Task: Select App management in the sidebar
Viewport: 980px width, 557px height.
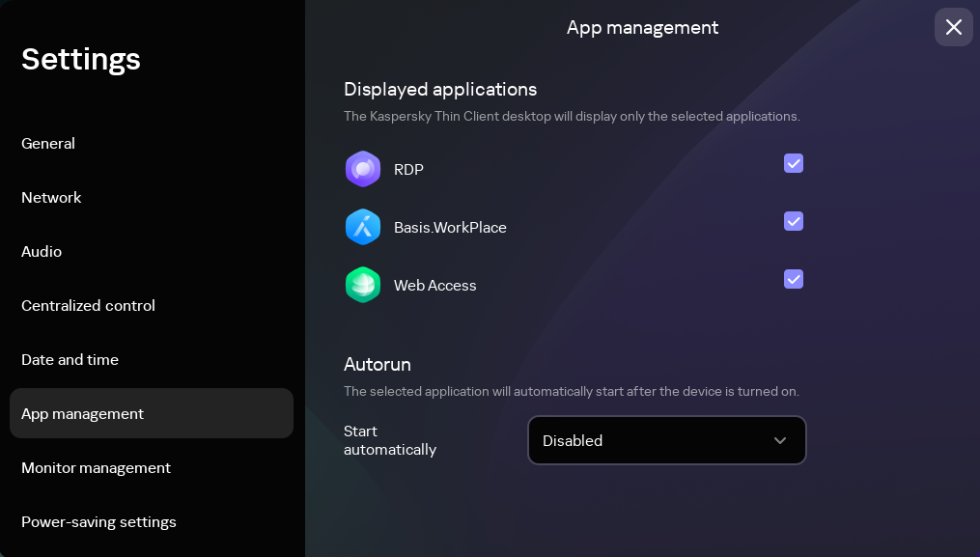Action: coord(82,413)
